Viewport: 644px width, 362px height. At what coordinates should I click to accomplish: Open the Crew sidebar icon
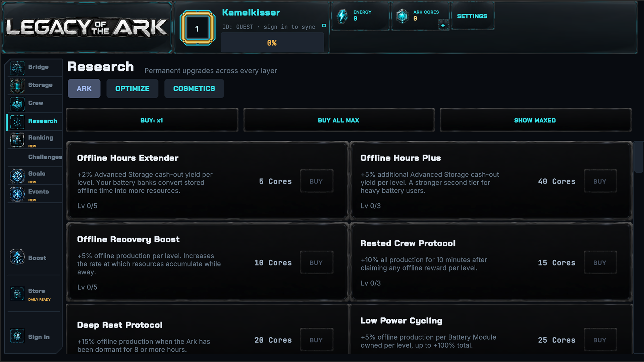pos(17,104)
